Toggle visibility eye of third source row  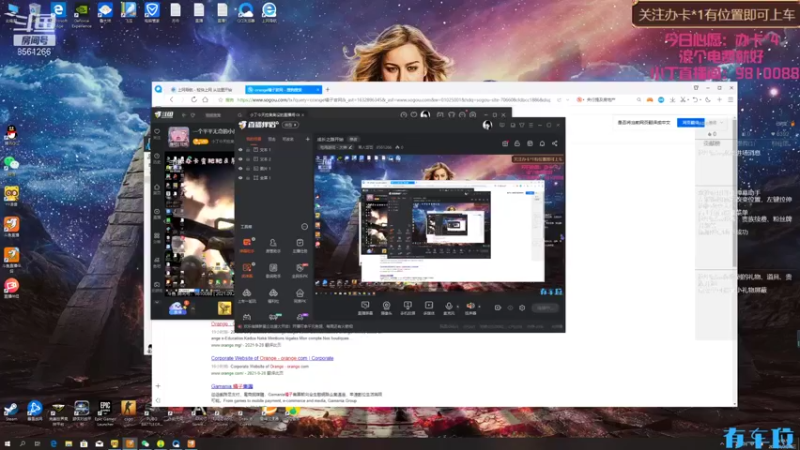(240, 168)
